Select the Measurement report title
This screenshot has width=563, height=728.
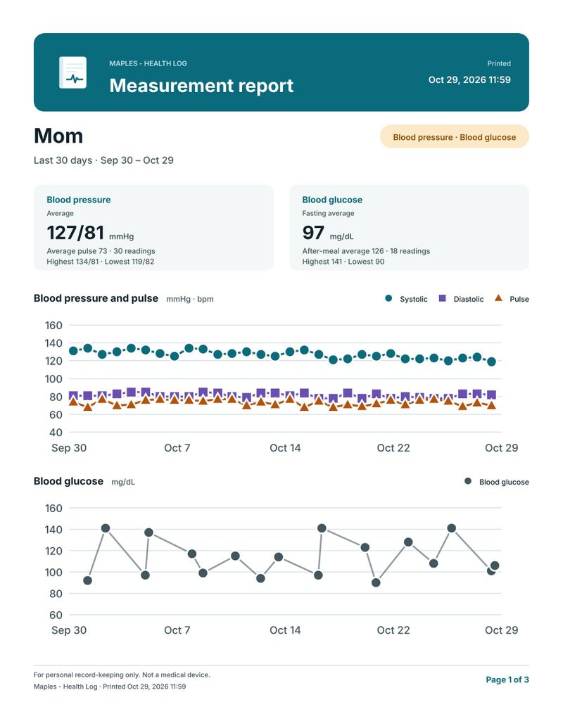pyautogui.click(x=201, y=85)
